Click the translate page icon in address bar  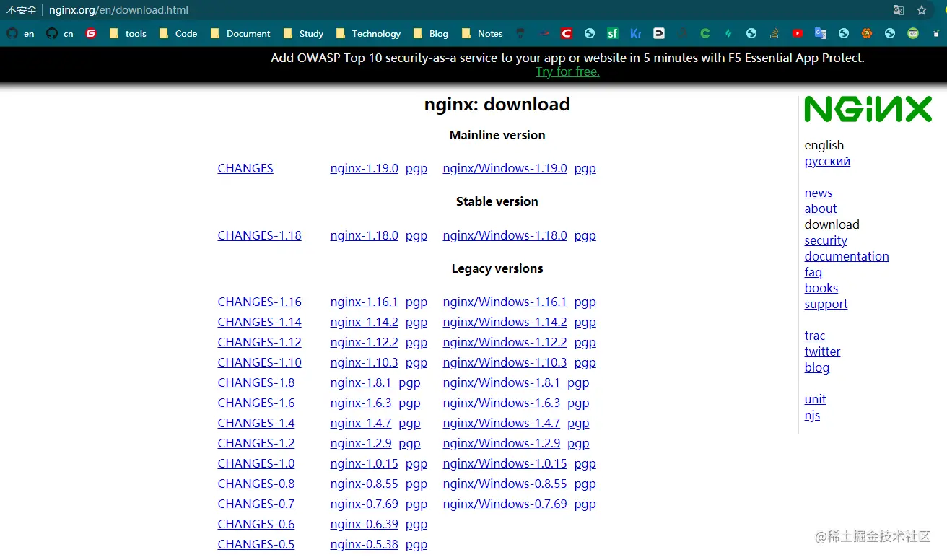pyautogui.click(x=899, y=10)
